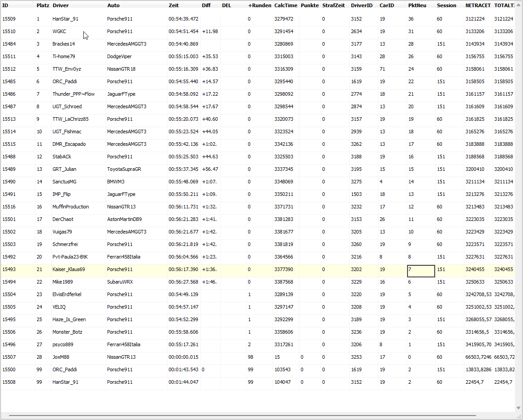Click driver cell Kaiser_Klaus69

69,270
